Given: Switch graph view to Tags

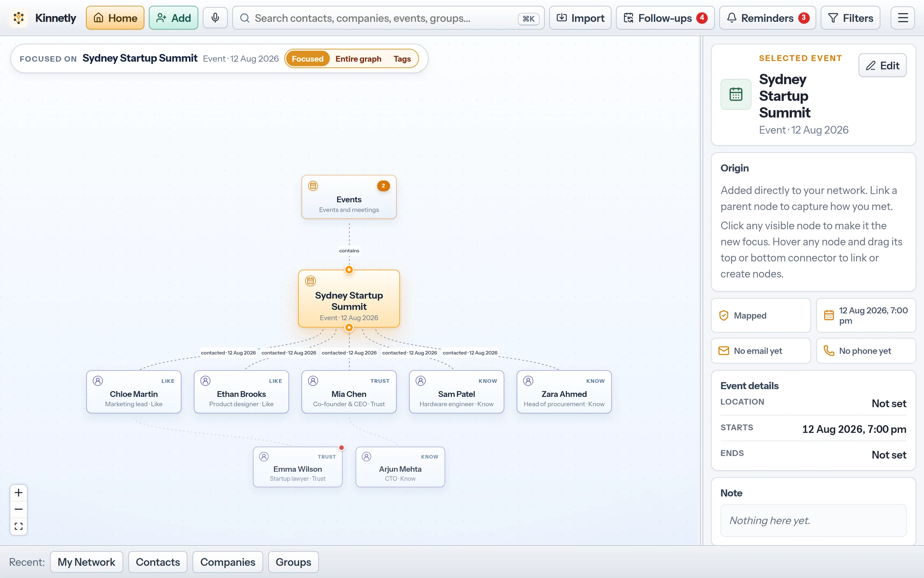Looking at the screenshot, I should 402,59.
